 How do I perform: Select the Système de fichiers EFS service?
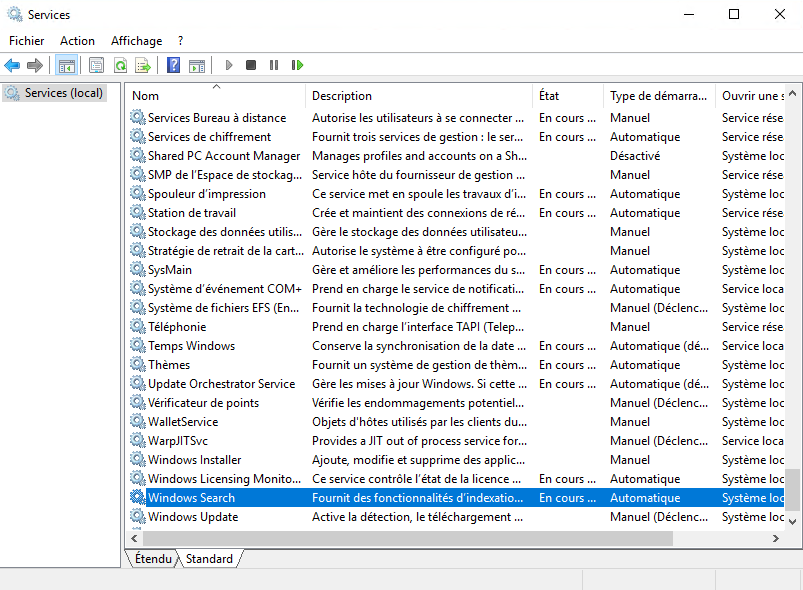click(456, 307)
